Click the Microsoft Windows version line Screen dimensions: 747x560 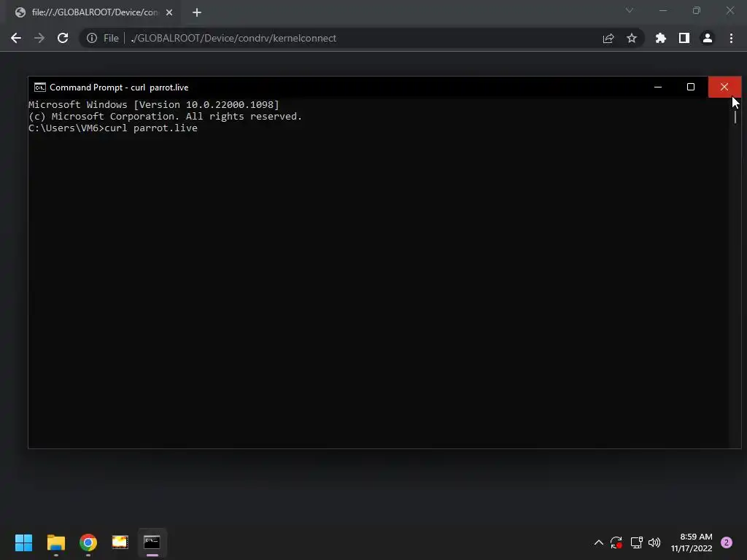pos(154,105)
